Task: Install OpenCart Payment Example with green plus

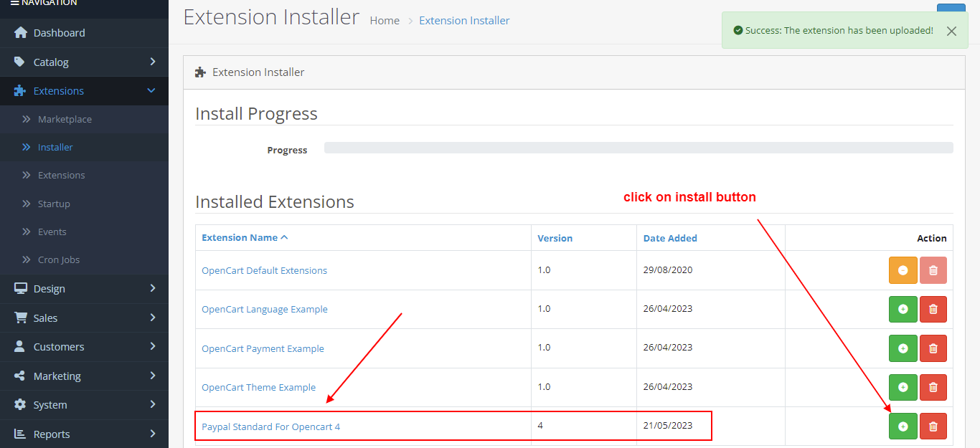Action: (903, 348)
